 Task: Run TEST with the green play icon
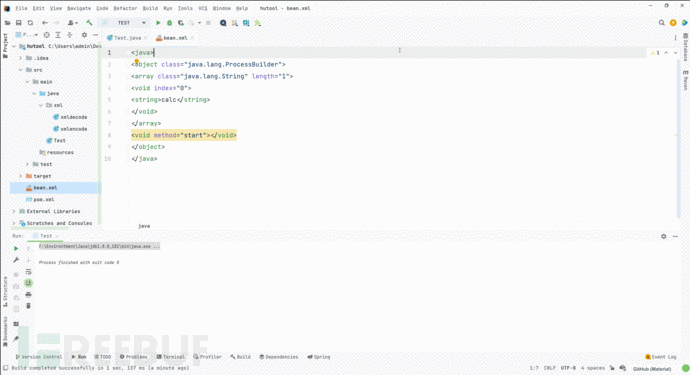point(158,23)
